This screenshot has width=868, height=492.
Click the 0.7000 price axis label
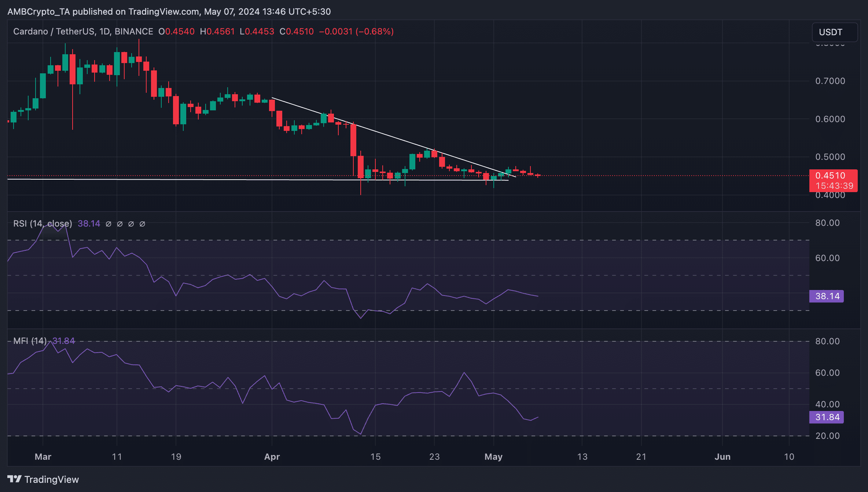click(830, 81)
